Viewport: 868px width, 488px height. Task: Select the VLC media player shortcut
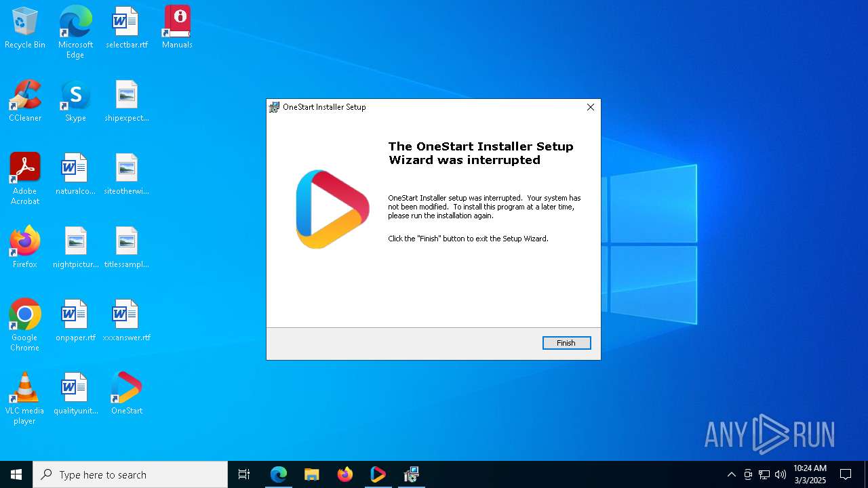coord(25,399)
